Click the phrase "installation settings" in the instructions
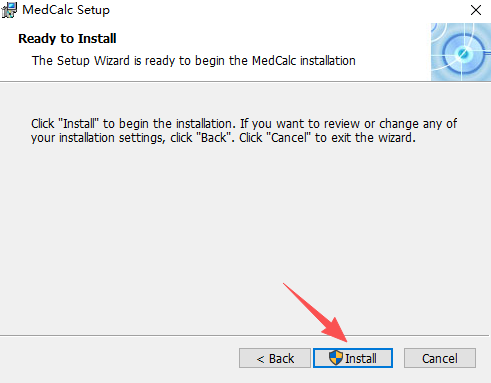491x383 pixels. click(112, 138)
